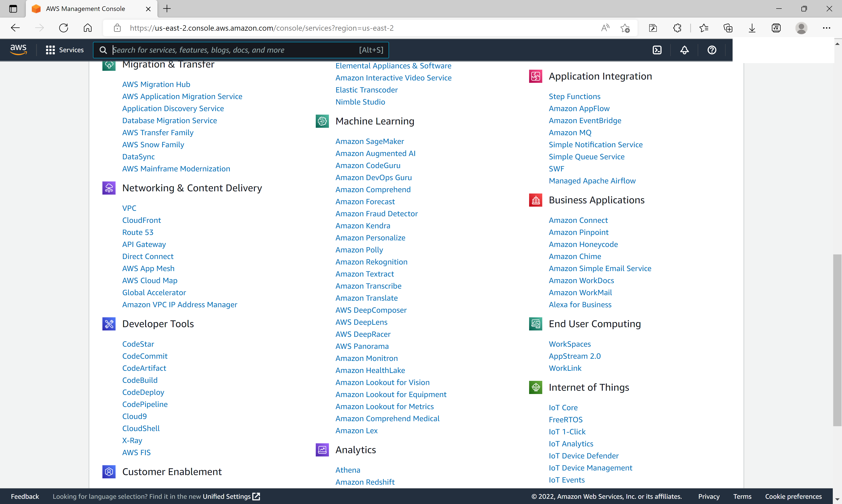Open the browser extensions puzzle icon
The height and width of the screenshot is (504, 842).
tap(677, 28)
